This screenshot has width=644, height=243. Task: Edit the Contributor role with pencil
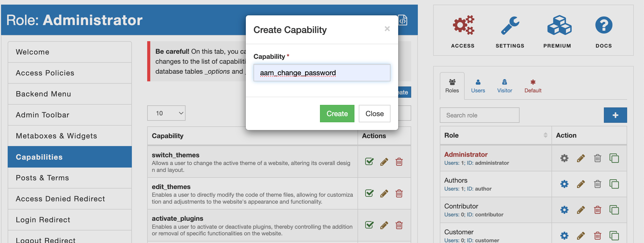coord(581,210)
